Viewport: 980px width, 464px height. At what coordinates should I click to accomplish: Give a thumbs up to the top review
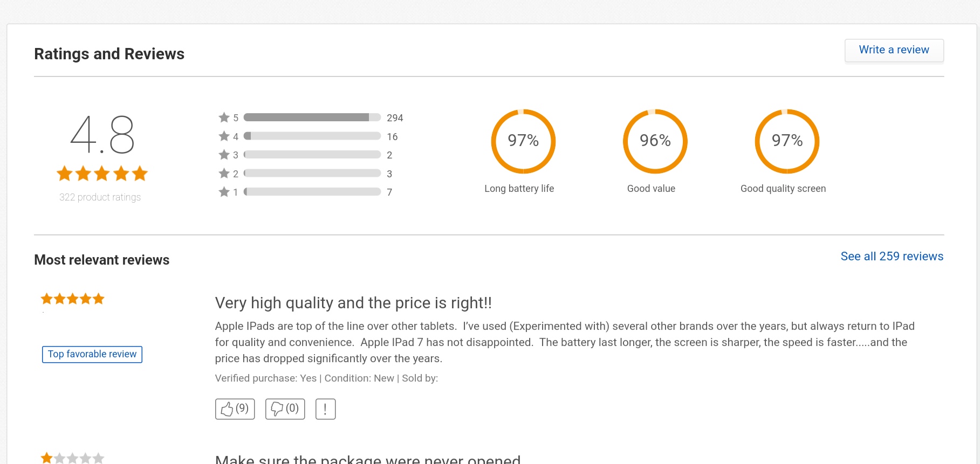pos(235,408)
